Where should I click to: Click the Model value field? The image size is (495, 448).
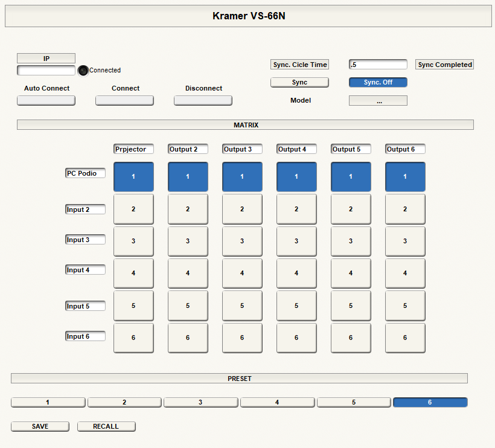[x=378, y=101]
